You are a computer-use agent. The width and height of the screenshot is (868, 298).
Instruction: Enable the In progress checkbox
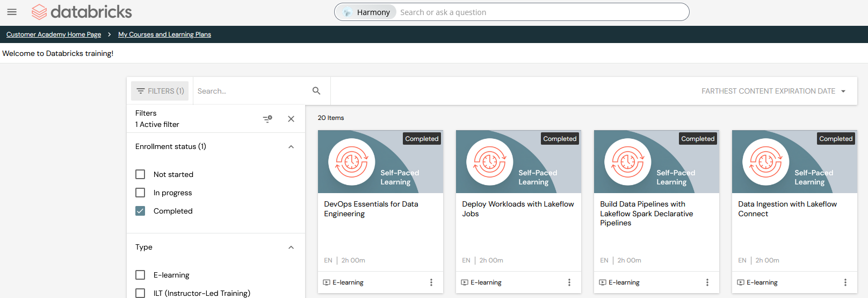tap(140, 193)
